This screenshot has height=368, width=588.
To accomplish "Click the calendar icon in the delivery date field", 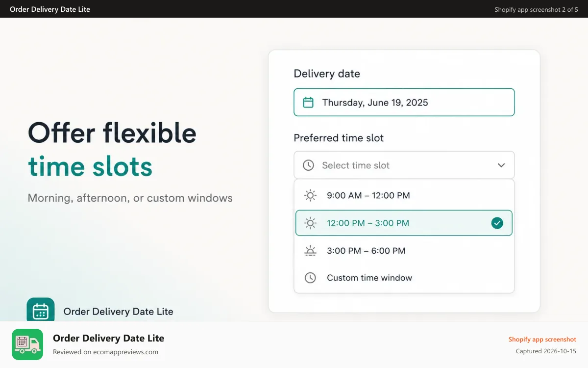I will click(308, 103).
